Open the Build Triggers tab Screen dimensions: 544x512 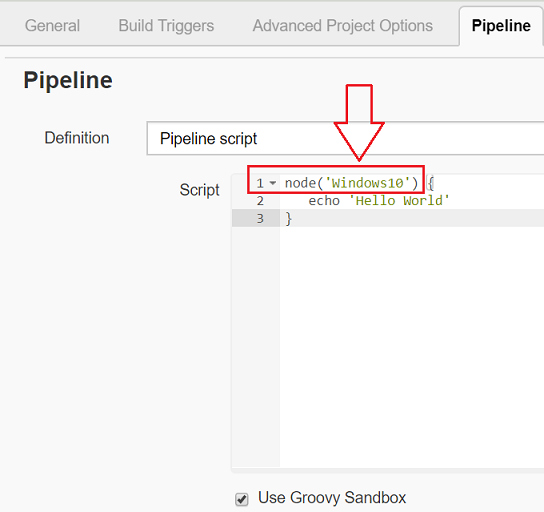166,26
